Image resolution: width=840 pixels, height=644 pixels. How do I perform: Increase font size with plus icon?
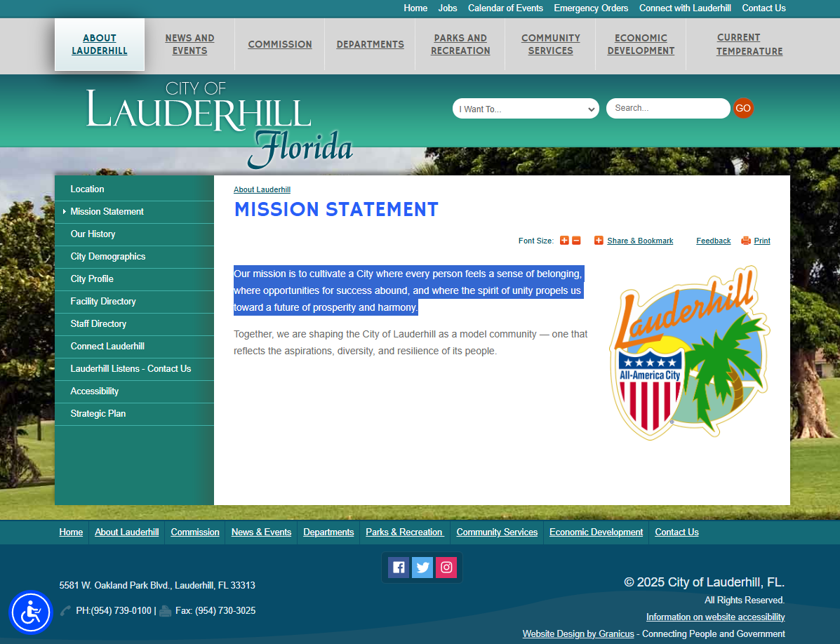pyautogui.click(x=564, y=241)
